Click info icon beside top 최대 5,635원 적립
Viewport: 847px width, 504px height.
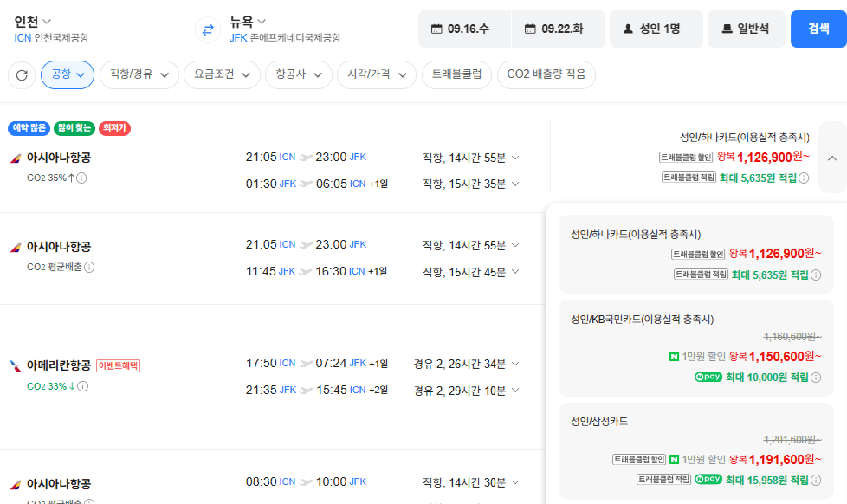pyautogui.click(x=804, y=178)
